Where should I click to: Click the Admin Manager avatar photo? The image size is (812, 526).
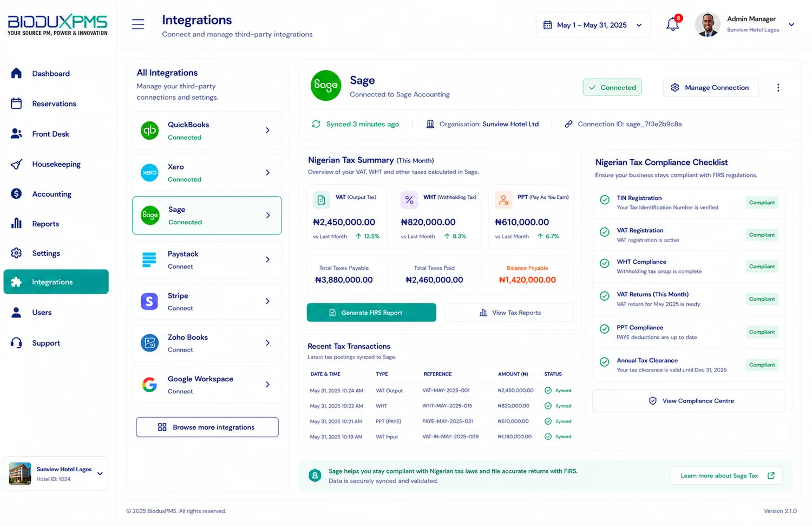[708, 24]
